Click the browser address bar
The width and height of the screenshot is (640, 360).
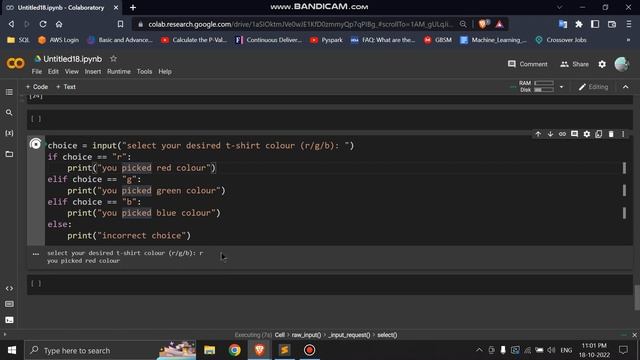click(x=300, y=24)
